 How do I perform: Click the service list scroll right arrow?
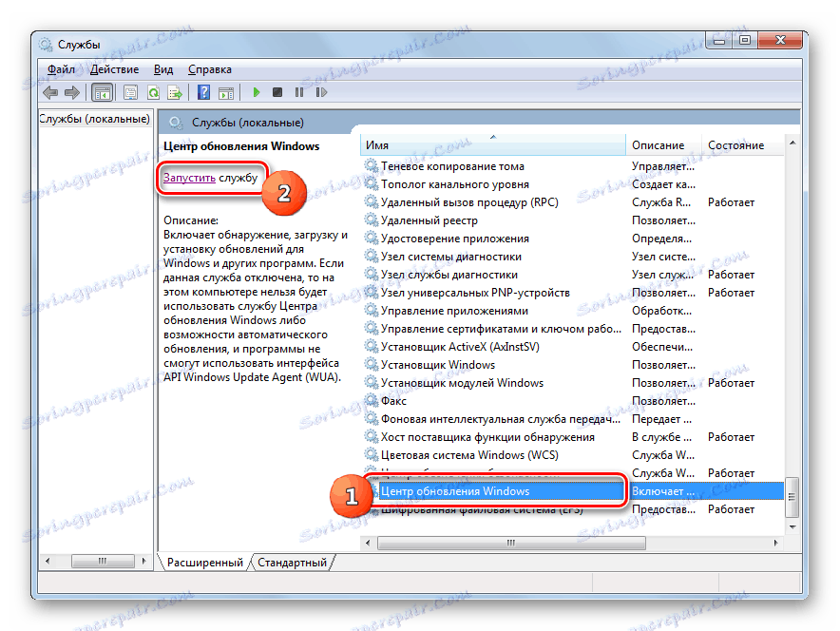[775, 544]
